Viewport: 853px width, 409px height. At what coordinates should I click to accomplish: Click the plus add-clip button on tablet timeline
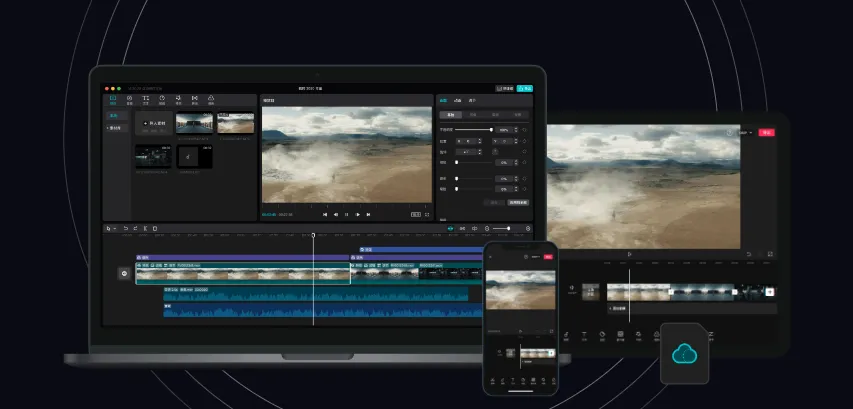click(x=770, y=292)
